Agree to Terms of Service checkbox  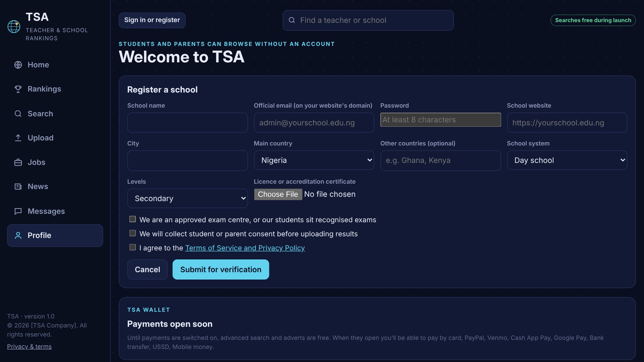tap(132, 247)
